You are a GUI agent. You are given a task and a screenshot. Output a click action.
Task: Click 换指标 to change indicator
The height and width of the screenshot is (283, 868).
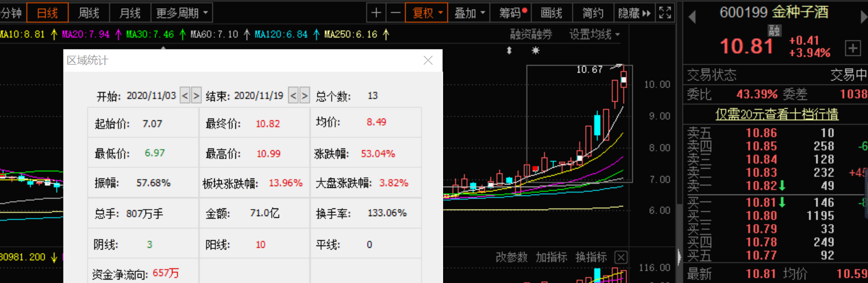coord(591,257)
